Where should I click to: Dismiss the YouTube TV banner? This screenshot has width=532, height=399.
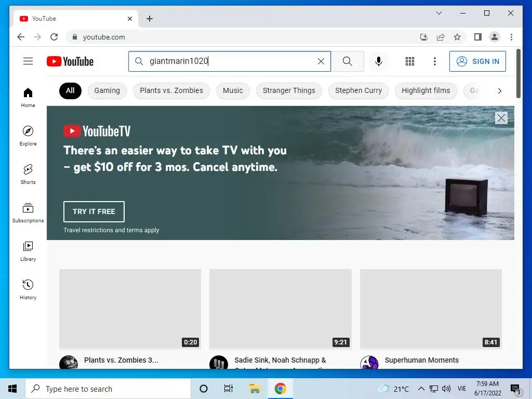click(x=501, y=118)
